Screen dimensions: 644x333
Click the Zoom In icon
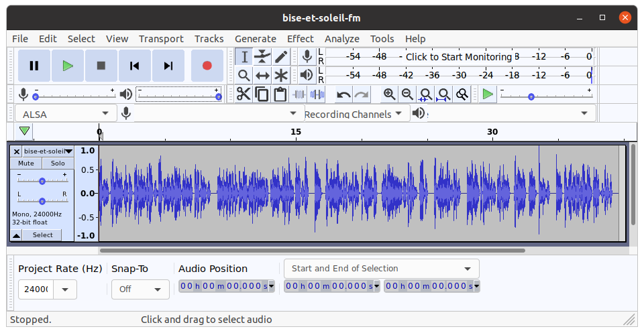click(x=389, y=94)
